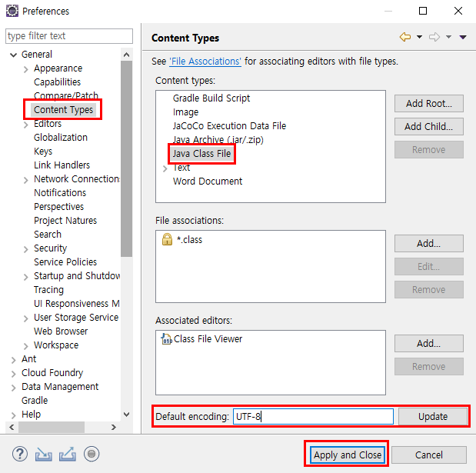476x473 pixels.
Task: Open the Capabilities preference page
Action: pyautogui.click(x=57, y=82)
